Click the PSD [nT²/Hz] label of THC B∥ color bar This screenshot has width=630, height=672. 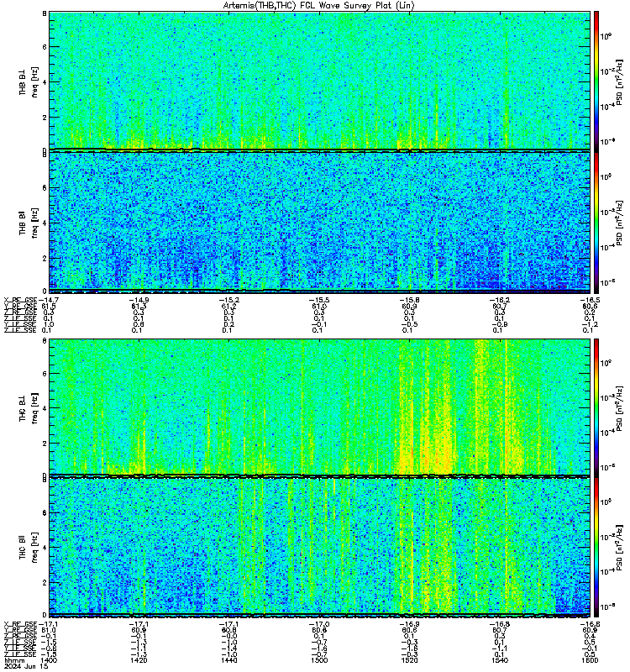pos(619,548)
